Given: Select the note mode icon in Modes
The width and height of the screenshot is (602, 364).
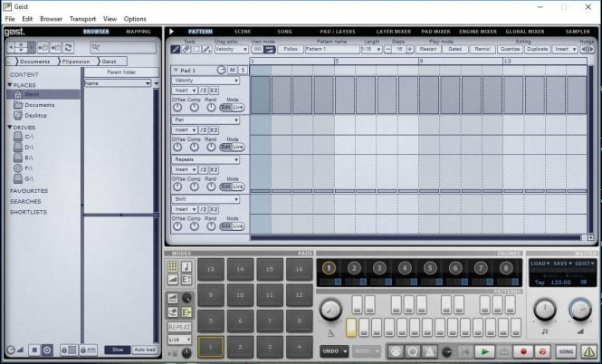Looking at the screenshot, I should pos(186,266).
